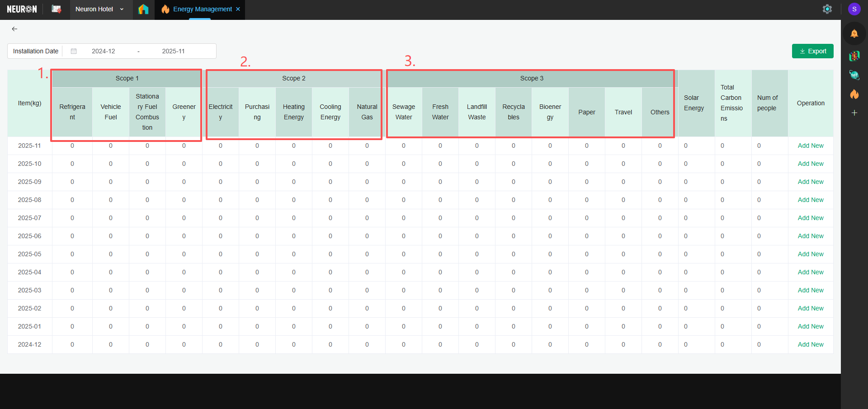Open the IoT app in the sidebar
This screenshot has width=868, height=409.
[854, 75]
